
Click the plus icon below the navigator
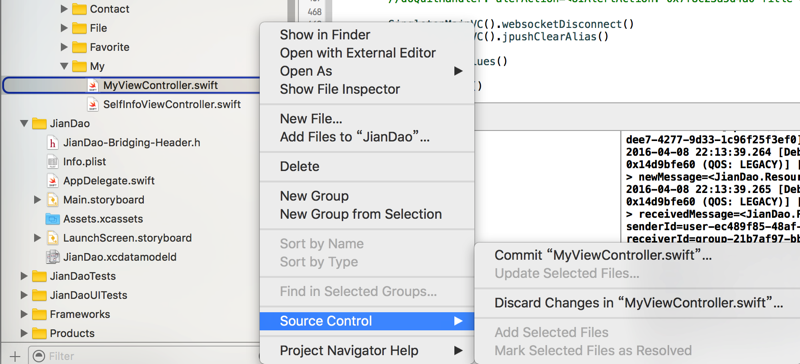14,356
